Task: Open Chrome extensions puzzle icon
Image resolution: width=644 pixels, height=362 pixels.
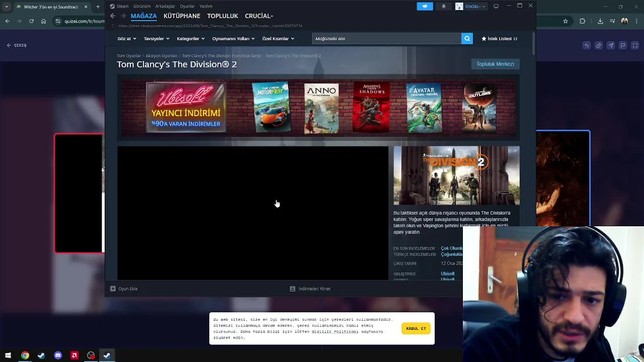Action: coord(583,21)
